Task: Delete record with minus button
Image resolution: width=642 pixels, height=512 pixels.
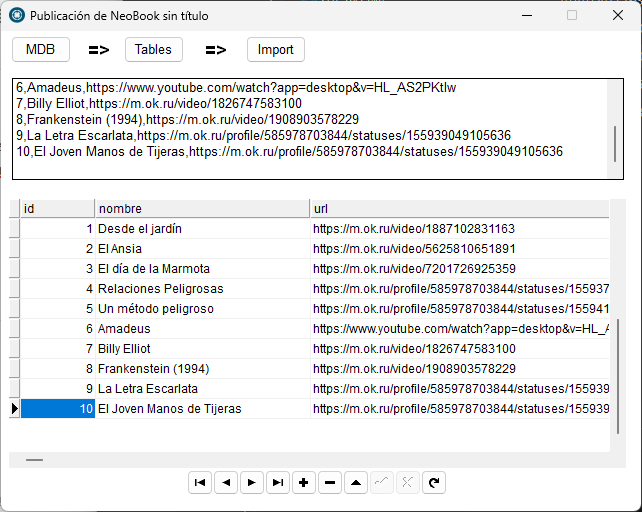Action: [330, 483]
